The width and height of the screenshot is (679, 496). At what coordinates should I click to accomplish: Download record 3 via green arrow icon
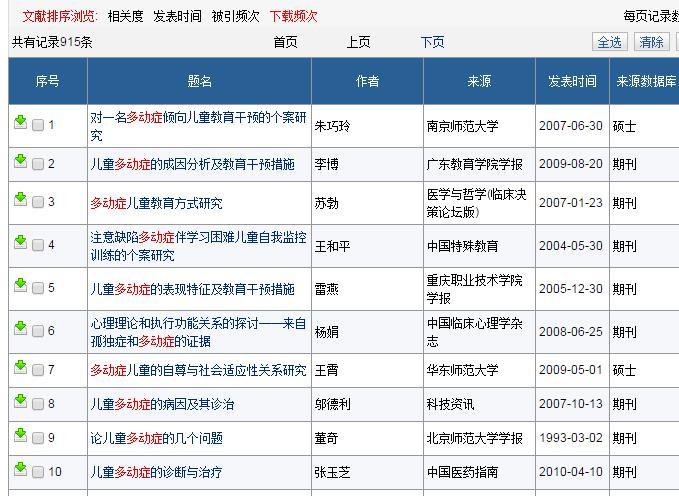click(x=20, y=199)
